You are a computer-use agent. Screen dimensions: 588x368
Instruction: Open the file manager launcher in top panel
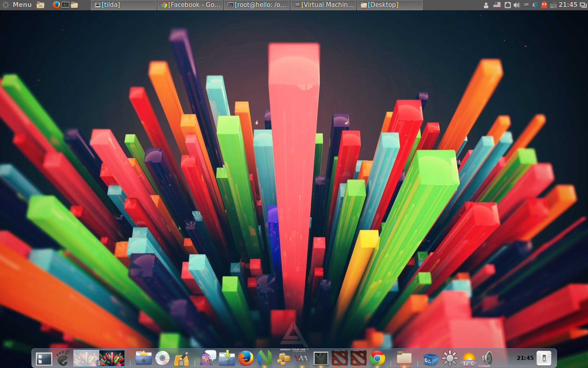(74, 5)
